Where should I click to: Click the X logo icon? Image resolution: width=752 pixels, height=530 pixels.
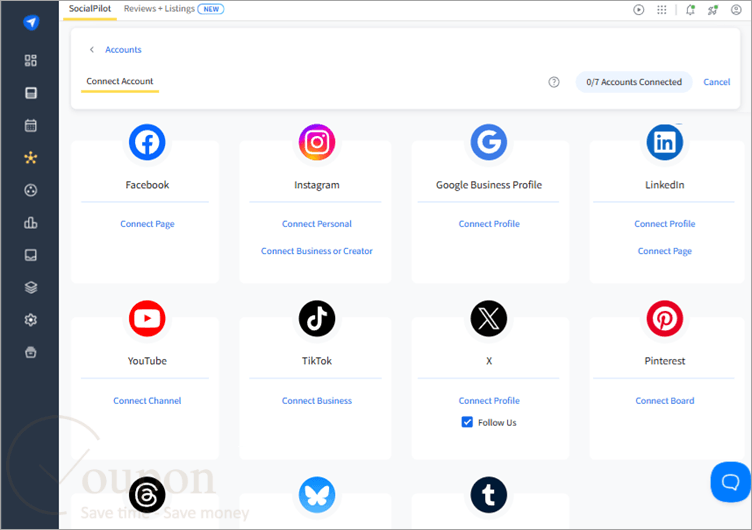coord(489,318)
